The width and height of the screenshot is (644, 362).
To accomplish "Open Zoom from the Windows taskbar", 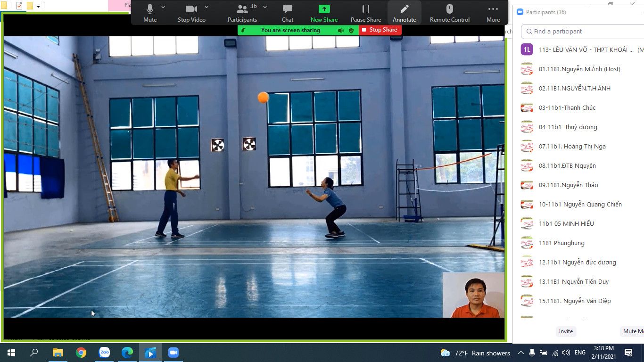I will (173, 353).
